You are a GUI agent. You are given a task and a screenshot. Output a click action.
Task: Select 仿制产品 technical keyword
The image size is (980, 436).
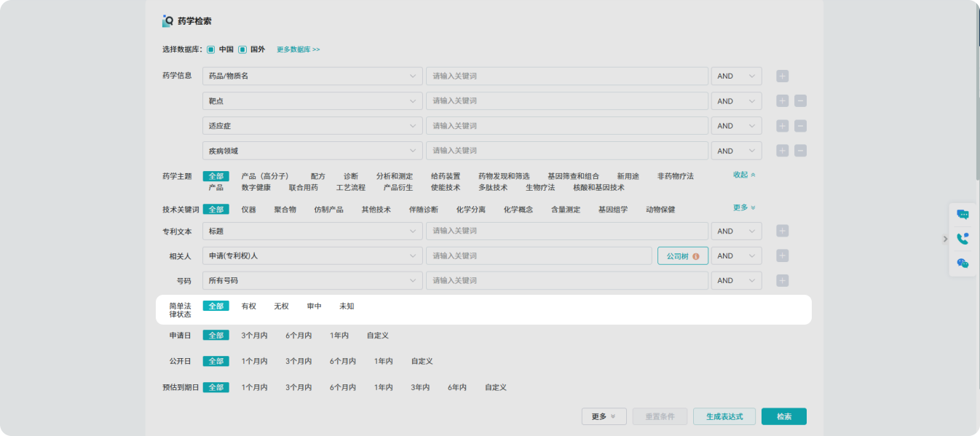pyautogui.click(x=329, y=210)
